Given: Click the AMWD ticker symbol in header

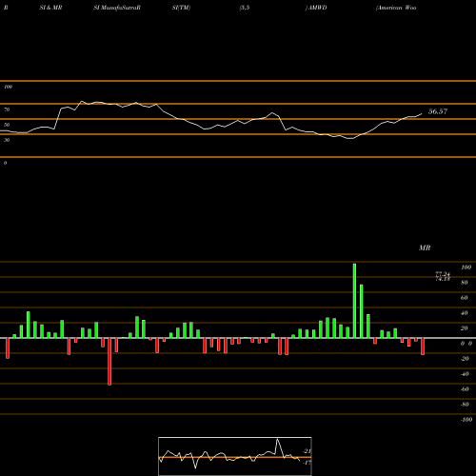Looking at the screenshot, I should 317,8.
